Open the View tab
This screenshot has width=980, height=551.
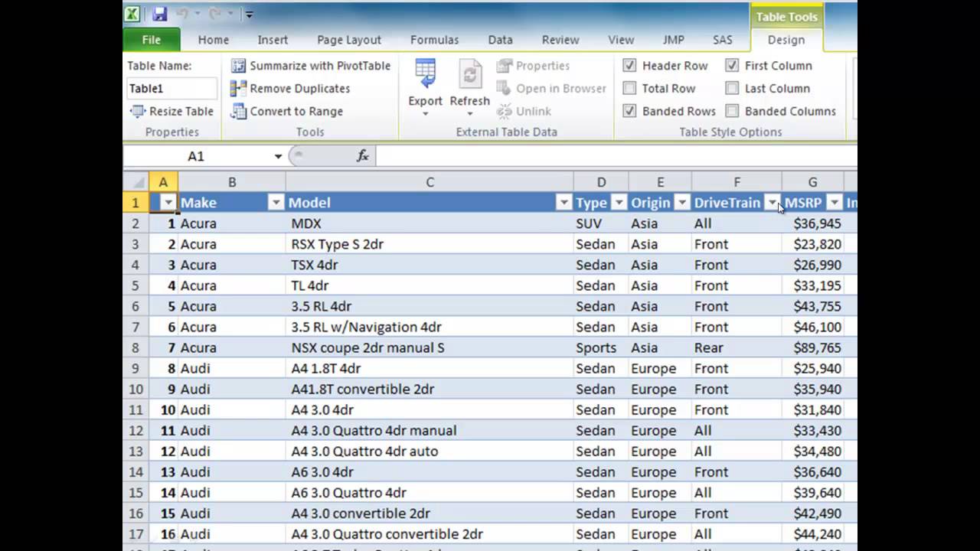(x=621, y=40)
